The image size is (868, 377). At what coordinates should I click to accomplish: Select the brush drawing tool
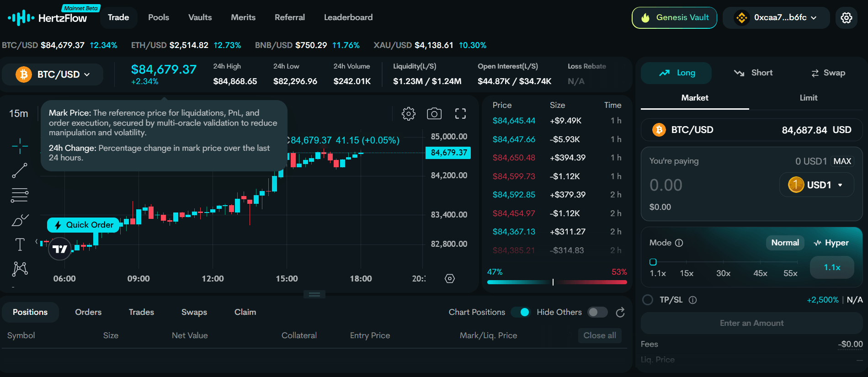20,220
